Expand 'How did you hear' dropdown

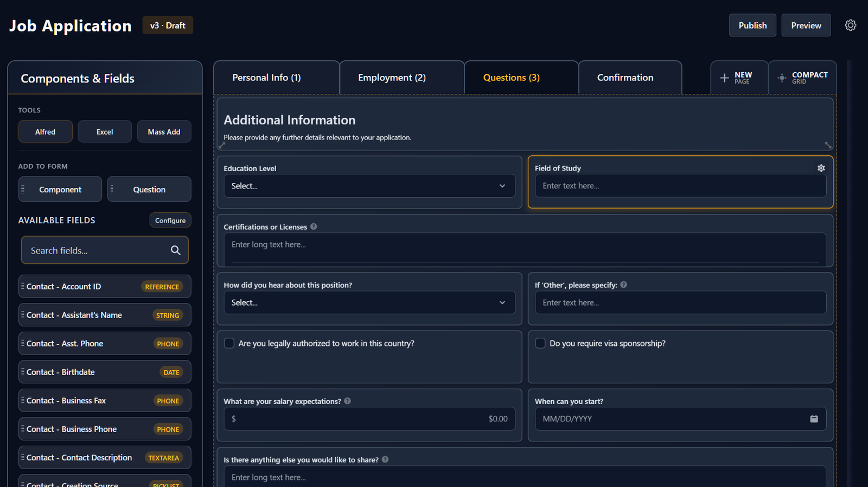tap(369, 303)
